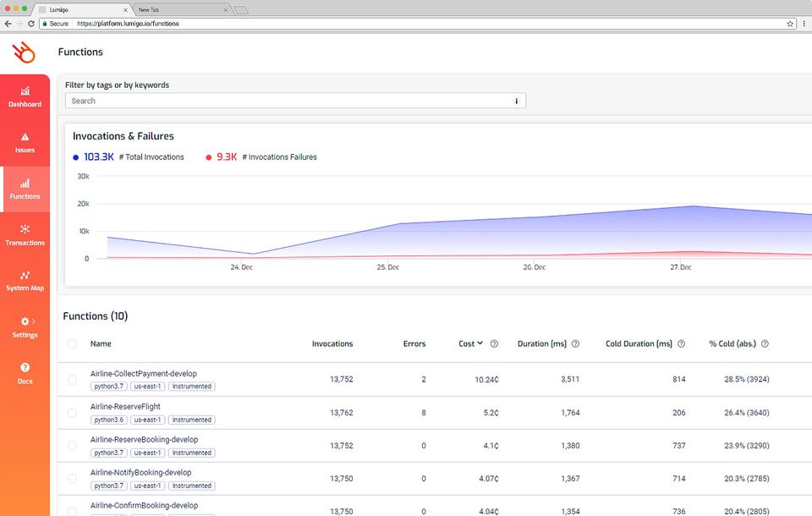Viewport: 812px width, 516px height.
Task: Toggle the red Invocations Failures legend dot
Action: coord(209,157)
